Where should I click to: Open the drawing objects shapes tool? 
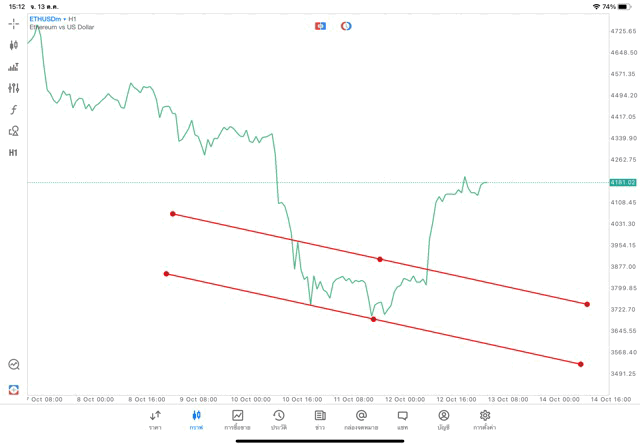pos(13,131)
